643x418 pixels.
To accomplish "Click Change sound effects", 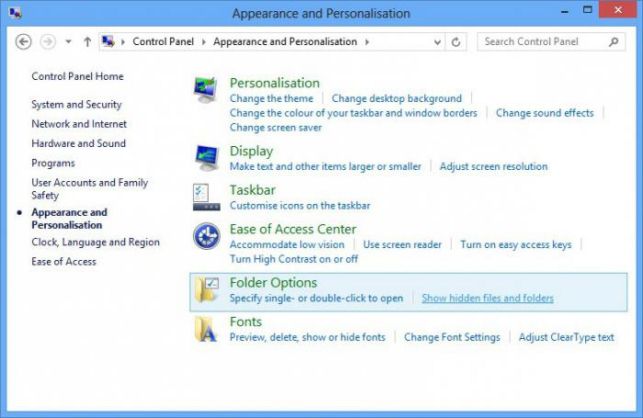I will click(545, 113).
